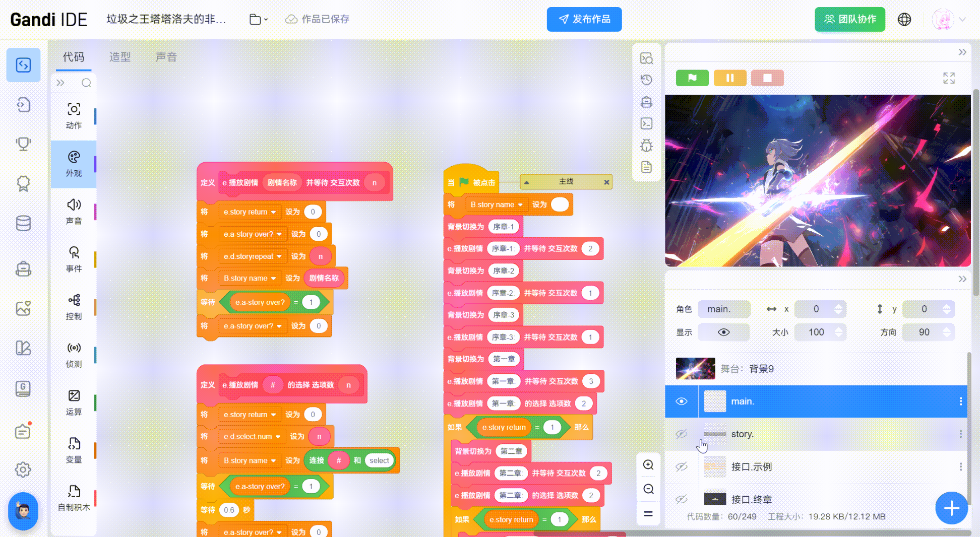
Task: Zoom in the code workspace
Action: click(x=648, y=464)
